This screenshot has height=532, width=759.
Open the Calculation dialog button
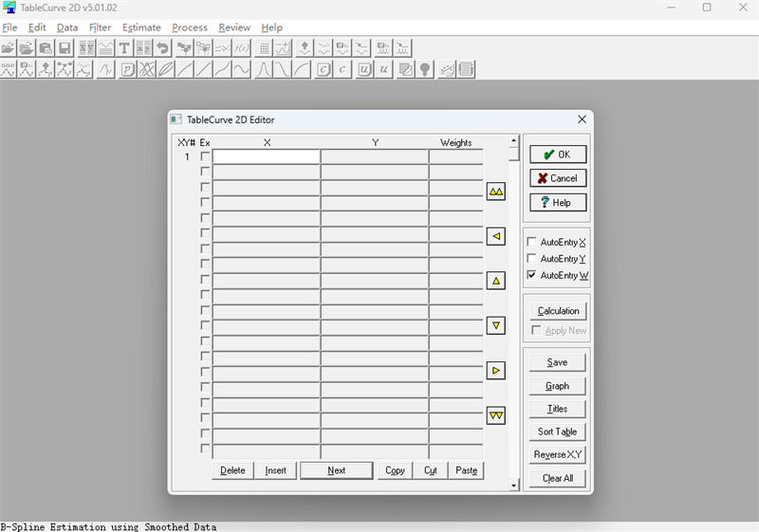[558, 311]
